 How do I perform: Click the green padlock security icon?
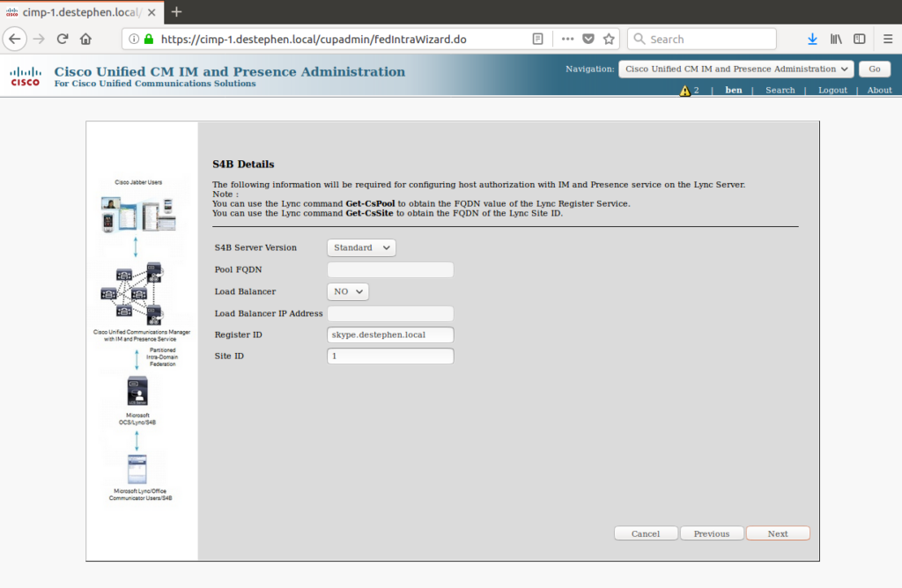pos(149,39)
